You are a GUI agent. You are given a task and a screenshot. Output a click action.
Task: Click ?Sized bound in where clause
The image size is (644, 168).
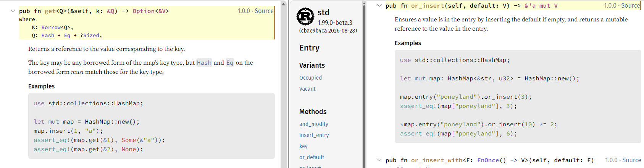[90, 36]
